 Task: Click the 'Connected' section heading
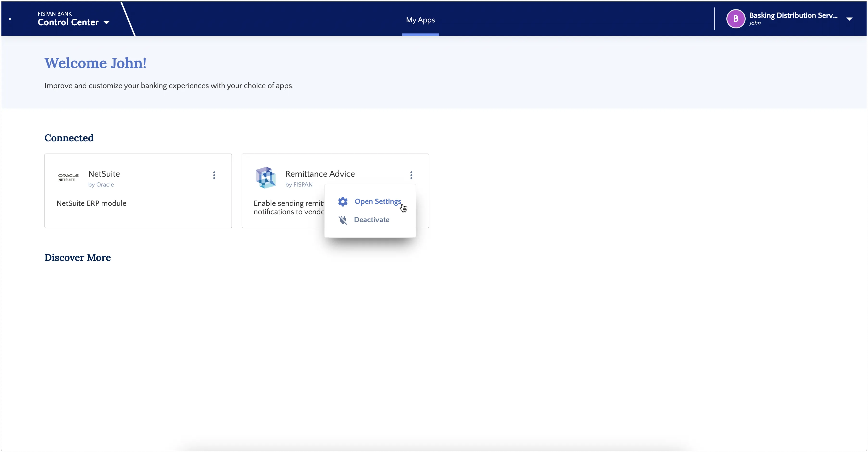click(x=69, y=138)
